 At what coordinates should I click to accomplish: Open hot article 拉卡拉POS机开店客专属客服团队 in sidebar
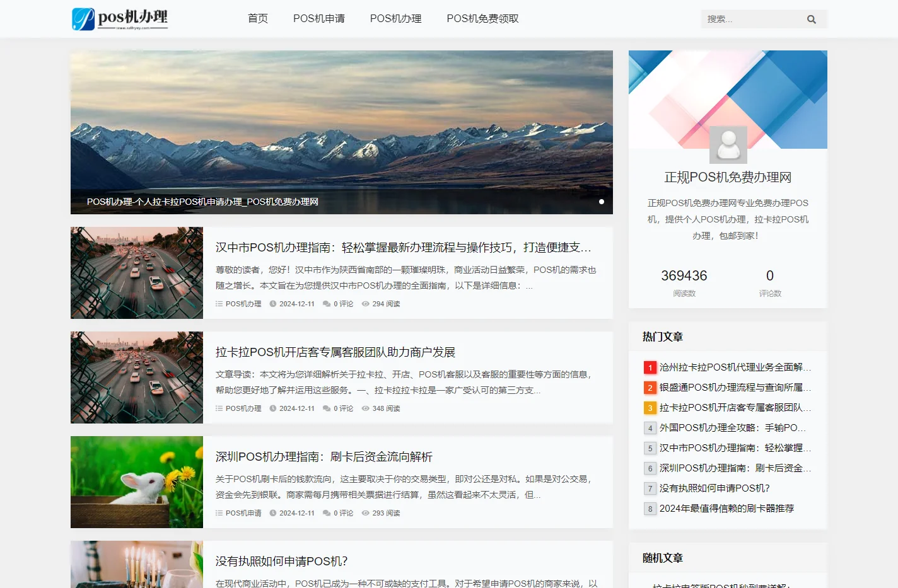pos(735,408)
